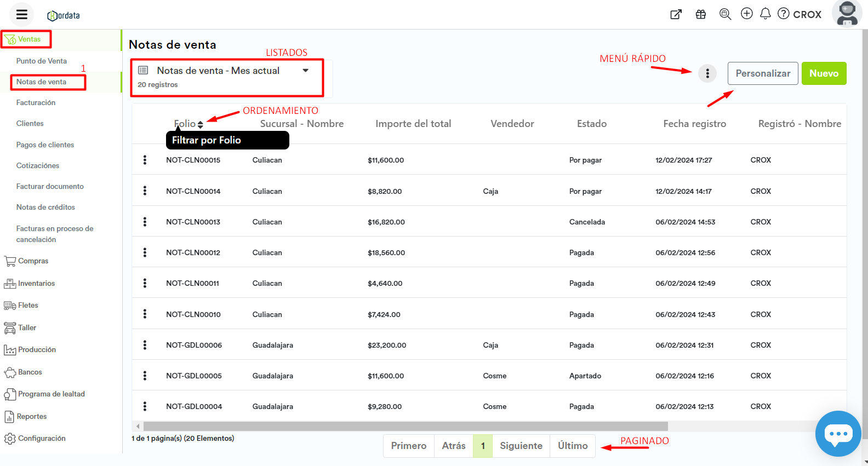Expand the Inventarios sidebar section

[x=36, y=284]
